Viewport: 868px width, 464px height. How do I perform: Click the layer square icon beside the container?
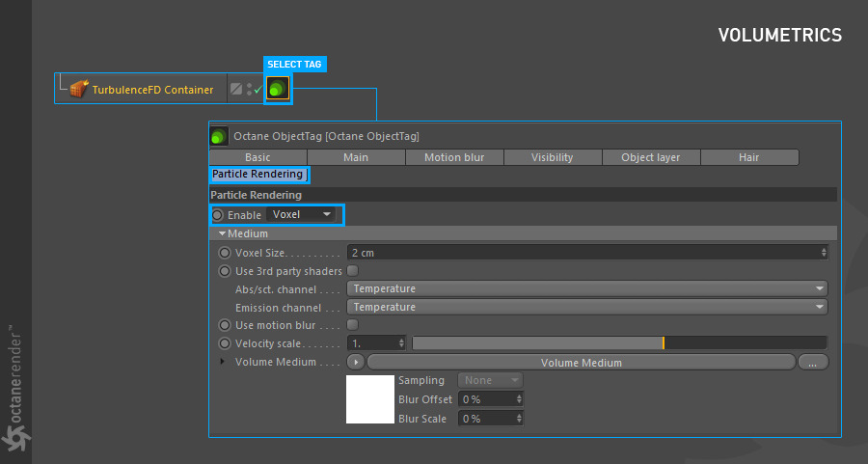[x=235, y=89]
